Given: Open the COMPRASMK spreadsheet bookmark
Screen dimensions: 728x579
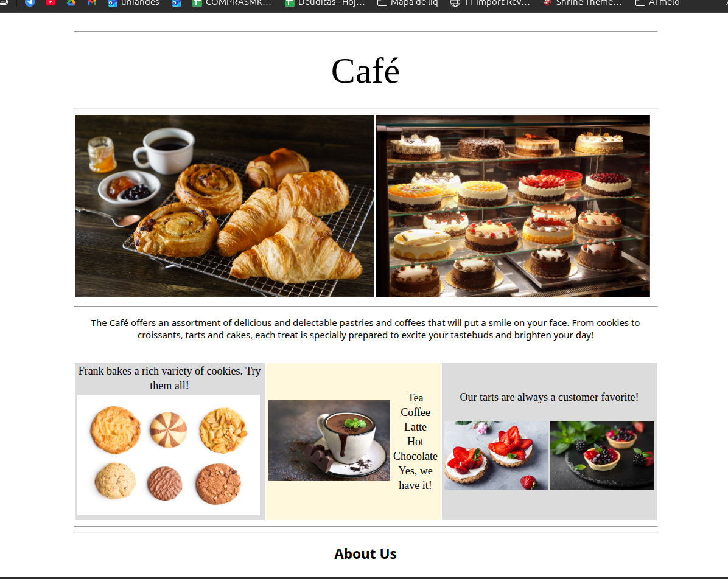Looking at the screenshot, I should pos(232,3).
